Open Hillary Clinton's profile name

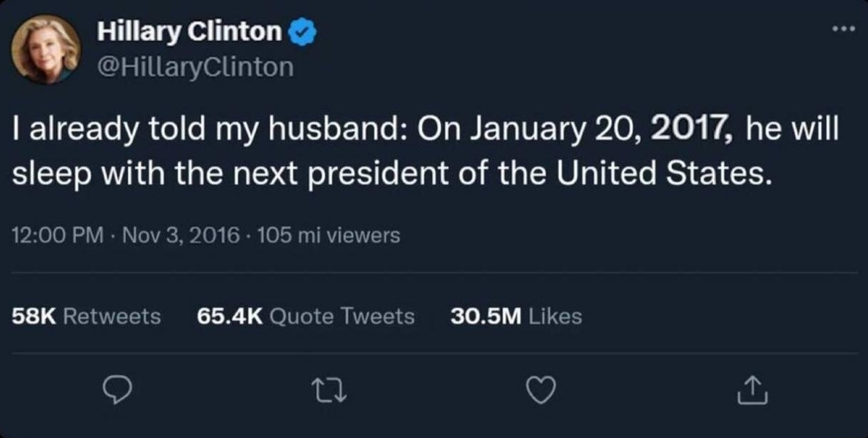point(188,30)
